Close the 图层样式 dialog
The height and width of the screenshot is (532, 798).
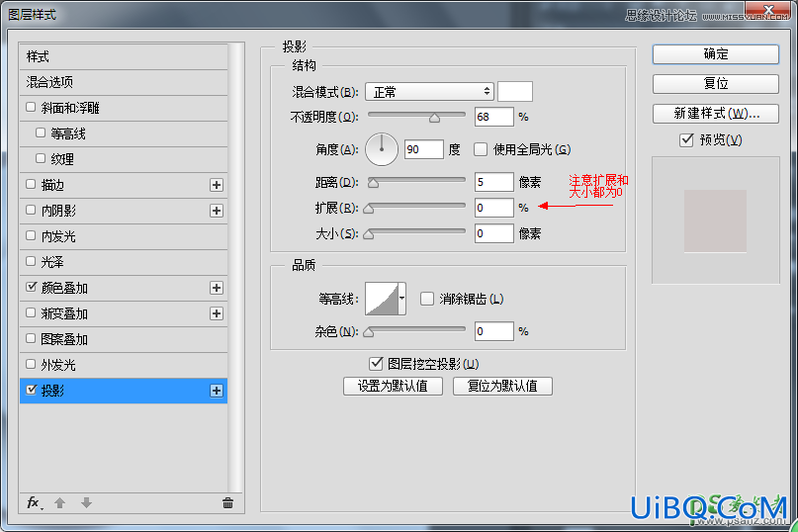tap(768, 10)
